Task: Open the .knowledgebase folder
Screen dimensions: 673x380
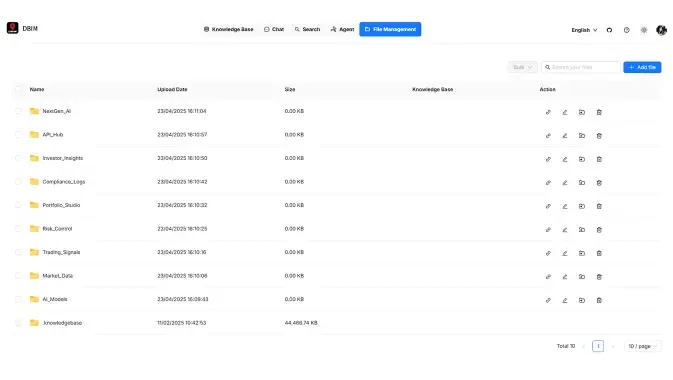Action: (x=62, y=323)
